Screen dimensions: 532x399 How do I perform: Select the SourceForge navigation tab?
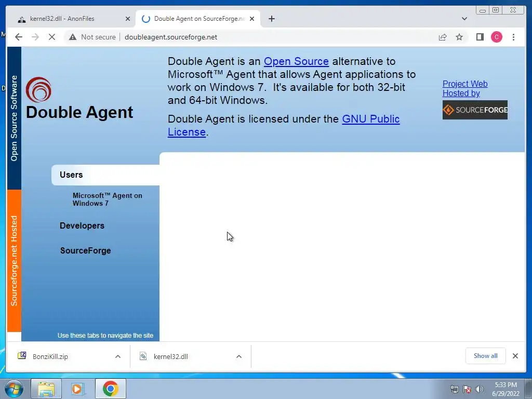pyautogui.click(x=86, y=250)
